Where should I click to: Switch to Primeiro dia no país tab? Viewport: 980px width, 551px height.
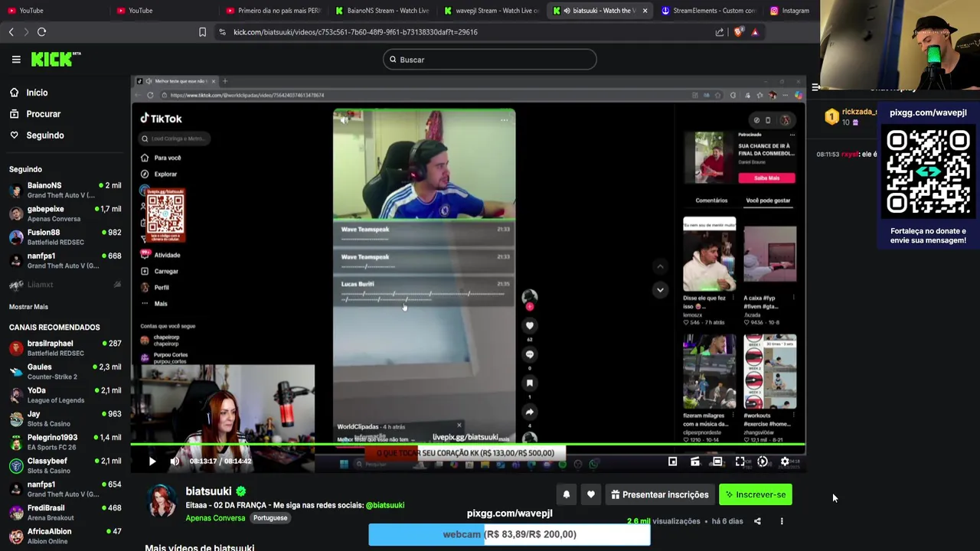coord(273,11)
